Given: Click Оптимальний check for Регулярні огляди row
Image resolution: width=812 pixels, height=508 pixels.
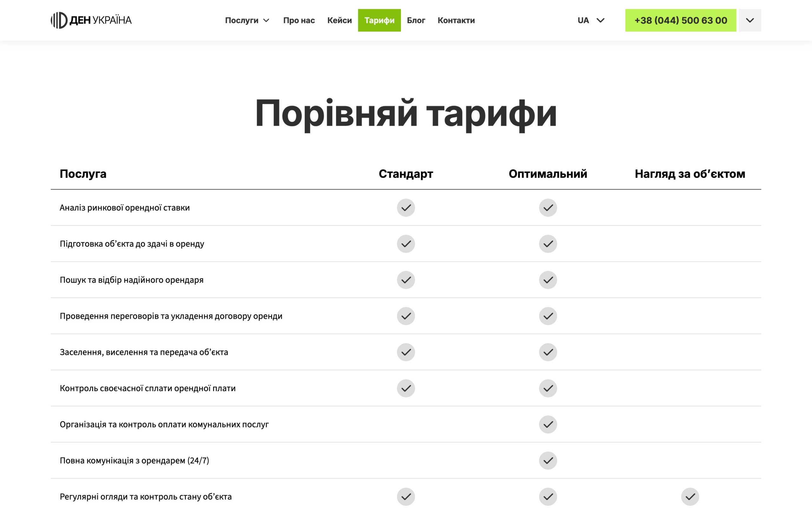Looking at the screenshot, I should point(548,497).
